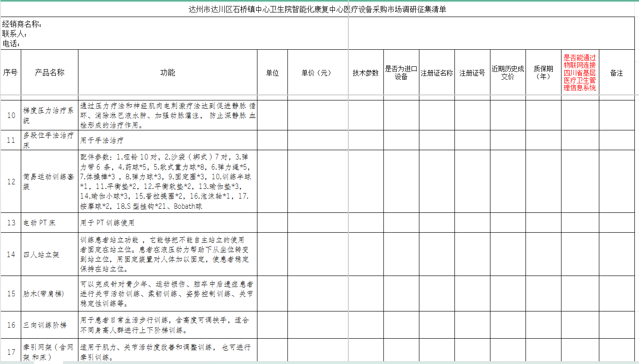Click the spreadsheet title cell at top
This screenshot has width=639, height=364.
click(x=317, y=9)
